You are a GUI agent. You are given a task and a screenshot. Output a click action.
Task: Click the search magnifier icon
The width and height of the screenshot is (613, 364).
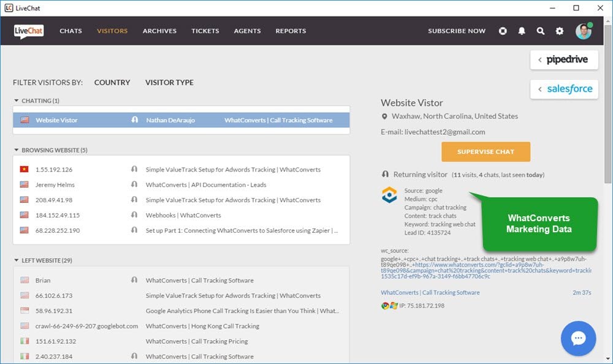[x=540, y=31]
